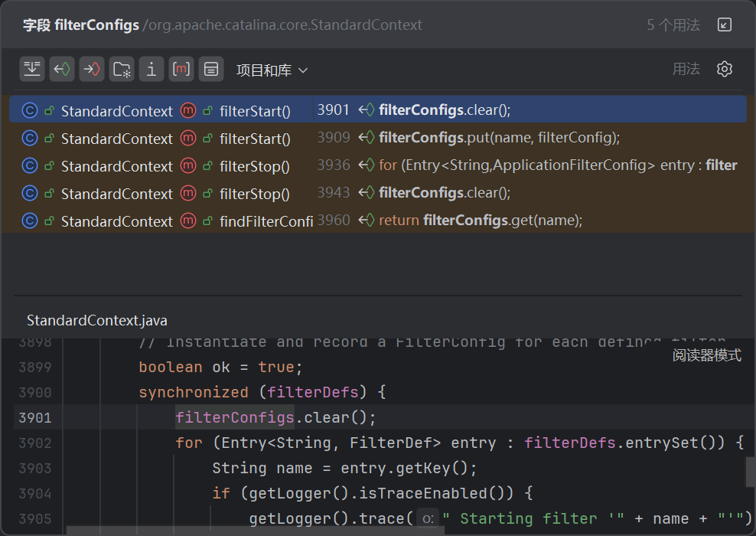Toggle the write access filter icon

tap(92, 70)
